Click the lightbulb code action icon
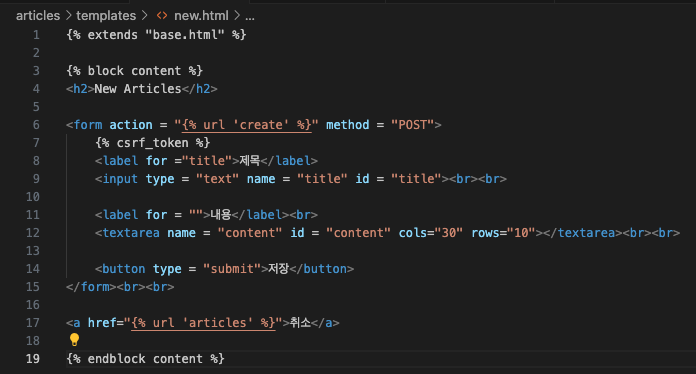The height and width of the screenshot is (374, 696). [74, 340]
